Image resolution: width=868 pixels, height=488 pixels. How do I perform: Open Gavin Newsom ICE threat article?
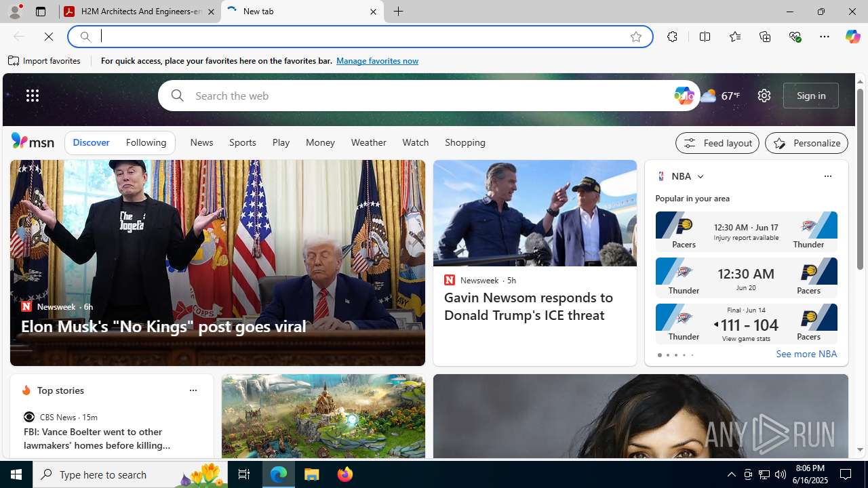[x=529, y=306]
